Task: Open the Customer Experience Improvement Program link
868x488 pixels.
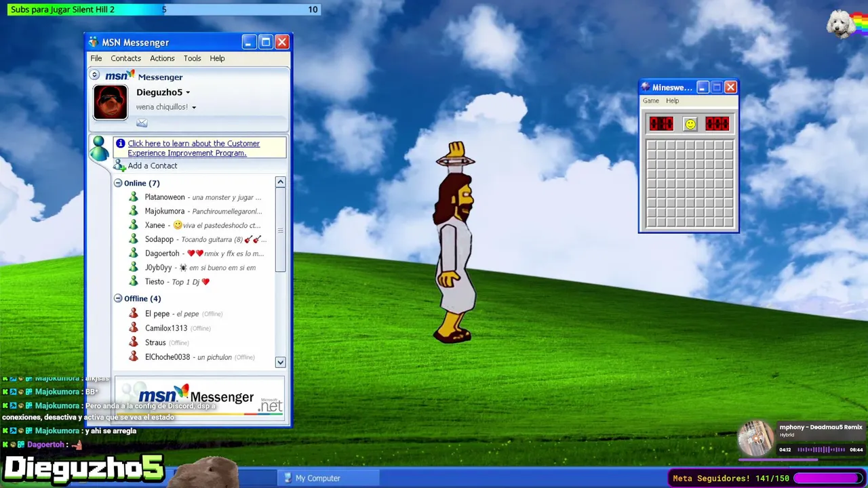Action: (194, 148)
